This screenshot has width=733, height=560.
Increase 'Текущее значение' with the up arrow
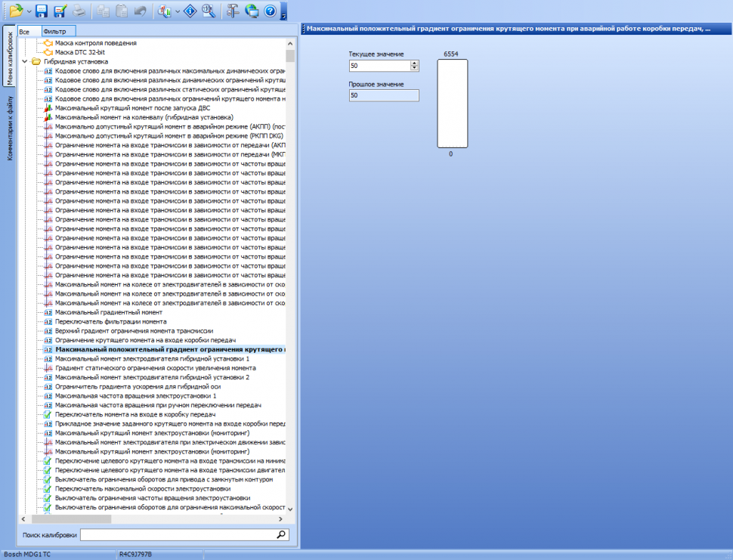click(415, 63)
